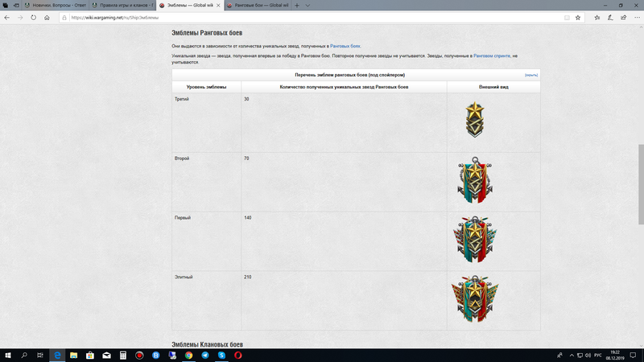
Task: Open Microsoft Store from the taskbar
Action: point(89,354)
